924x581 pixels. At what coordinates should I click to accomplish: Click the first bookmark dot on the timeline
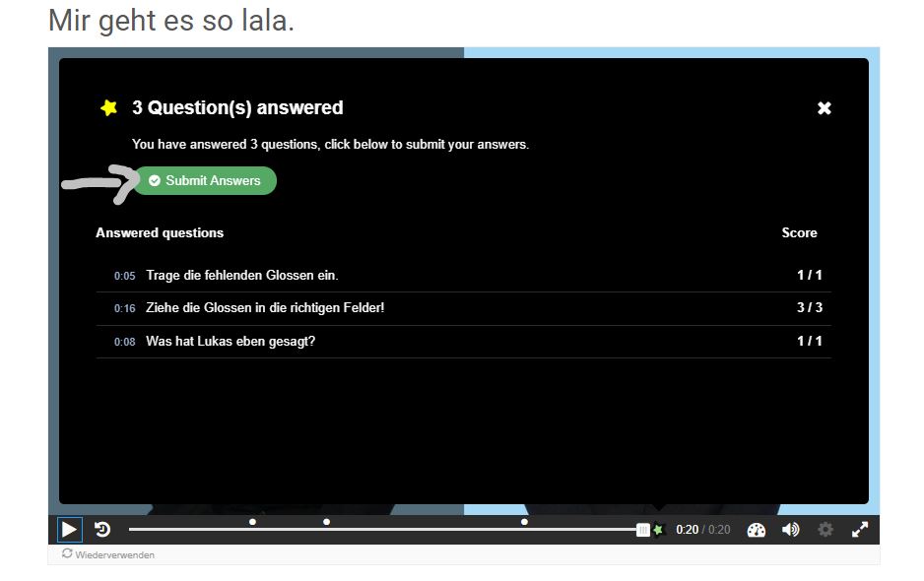point(253,522)
